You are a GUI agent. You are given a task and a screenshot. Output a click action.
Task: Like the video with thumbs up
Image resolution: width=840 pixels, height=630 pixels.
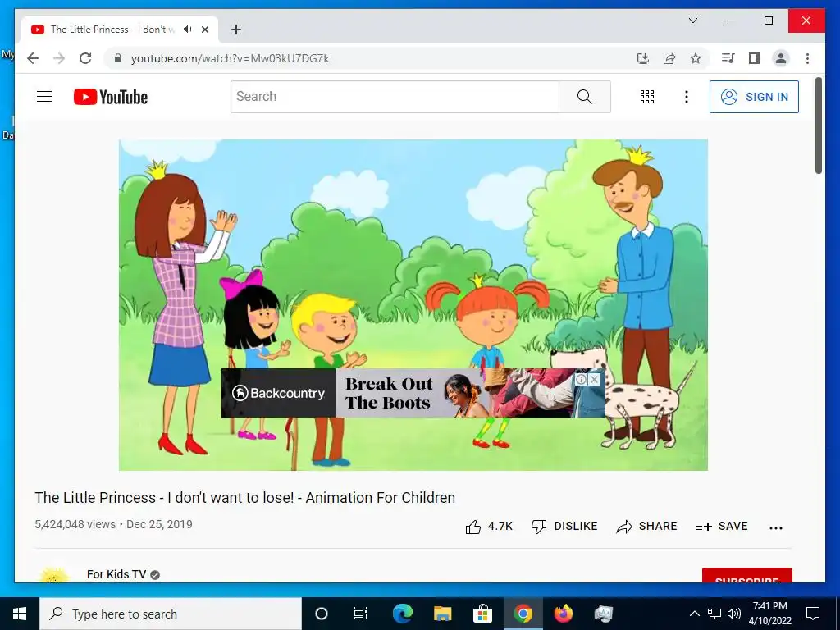489,527
